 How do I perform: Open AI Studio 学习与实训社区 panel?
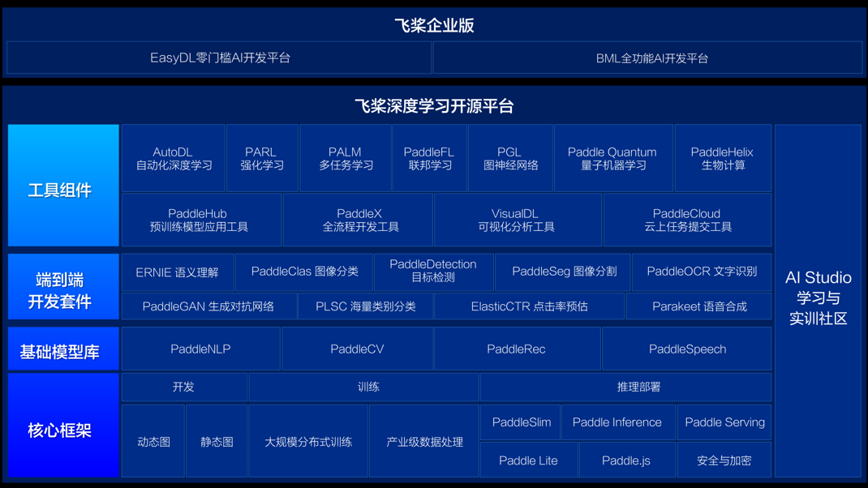pos(819,301)
